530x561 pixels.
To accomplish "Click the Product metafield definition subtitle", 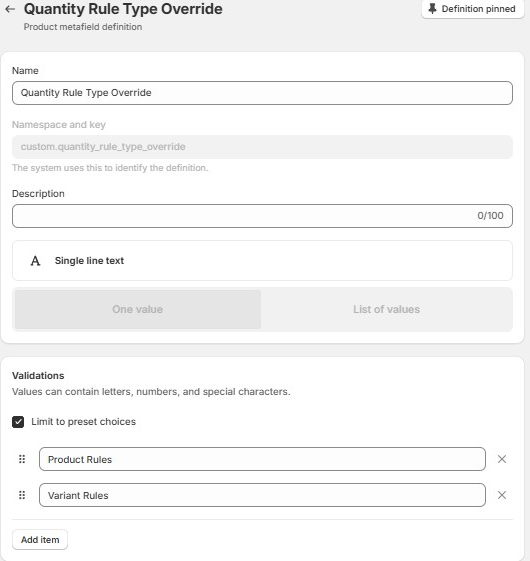I will pyautogui.click(x=83, y=27).
